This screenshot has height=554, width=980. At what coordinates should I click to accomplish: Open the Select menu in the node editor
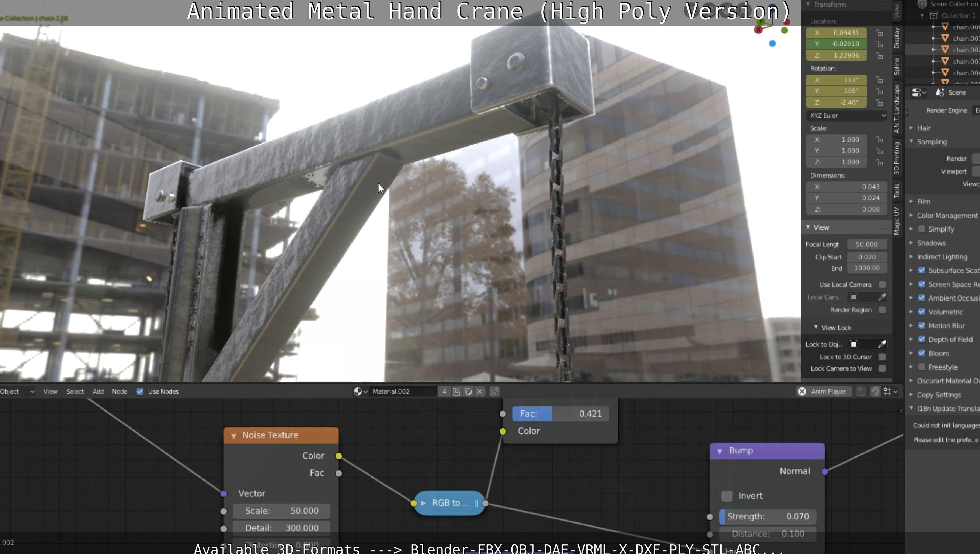tap(75, 391)
